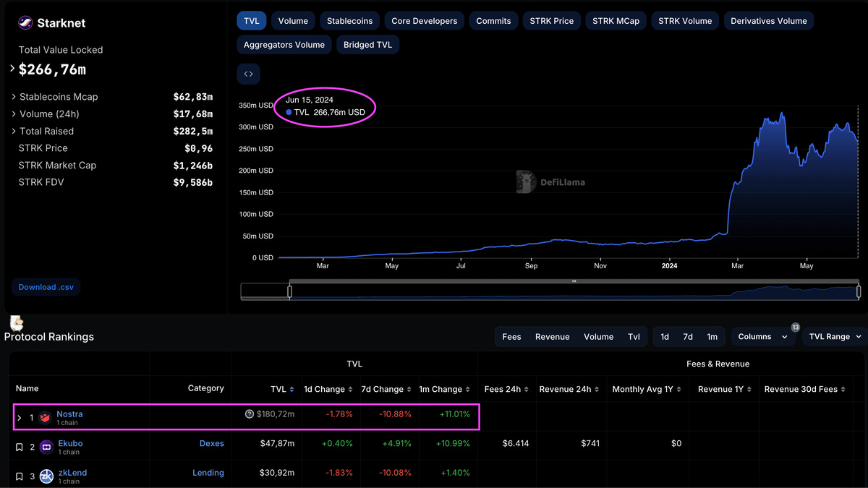Open the Dexes category link
The image size is (868, 488).
(x=212, y=443)
